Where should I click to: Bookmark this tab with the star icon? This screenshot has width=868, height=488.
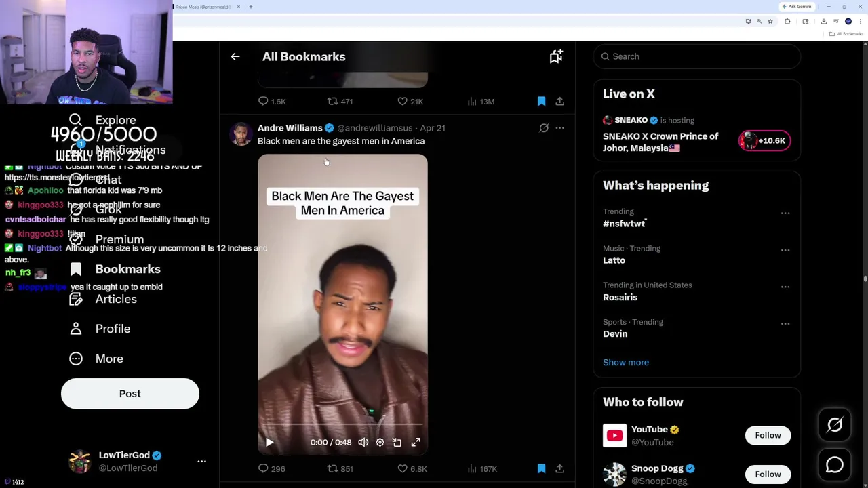point(770,21)
